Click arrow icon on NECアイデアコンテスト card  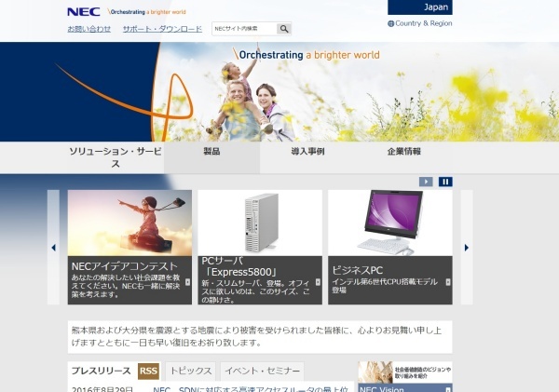click(187, 282)
